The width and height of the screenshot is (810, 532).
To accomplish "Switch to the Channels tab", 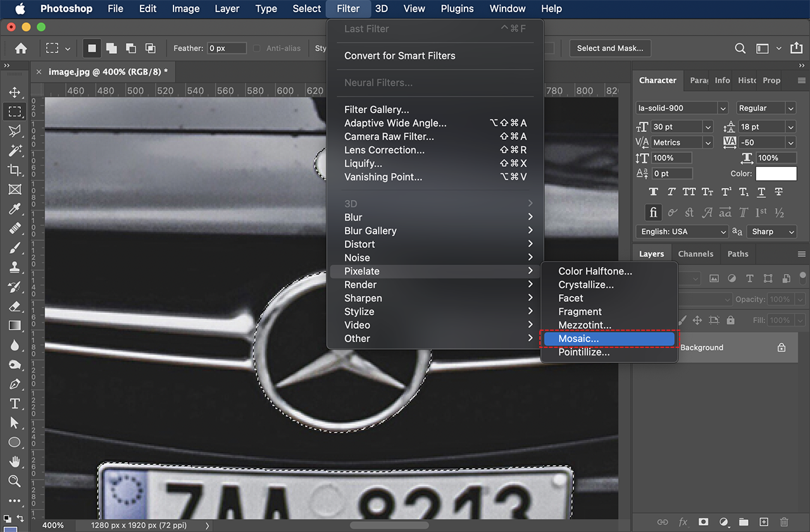I will click(695, 254).
